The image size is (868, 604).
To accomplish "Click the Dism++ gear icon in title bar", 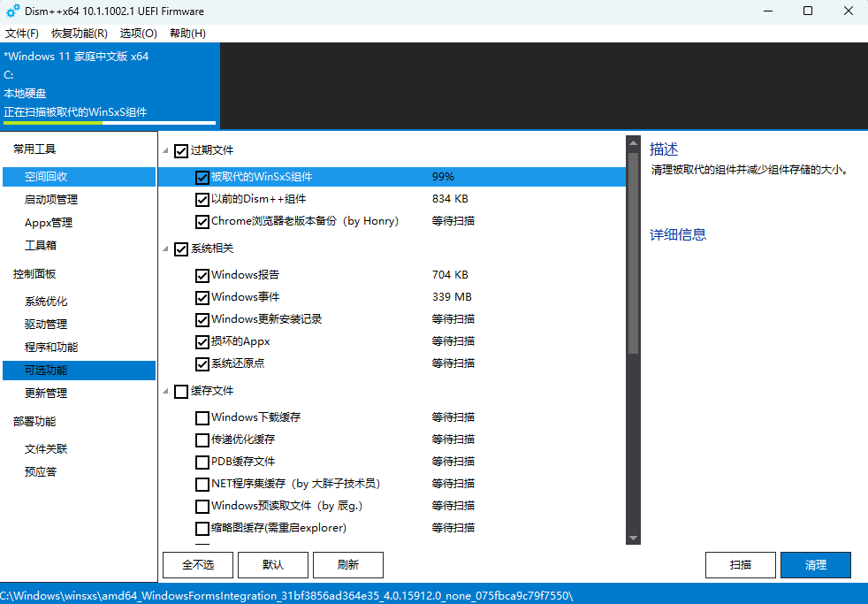I will pyautogui.click(x=12, y=11).
